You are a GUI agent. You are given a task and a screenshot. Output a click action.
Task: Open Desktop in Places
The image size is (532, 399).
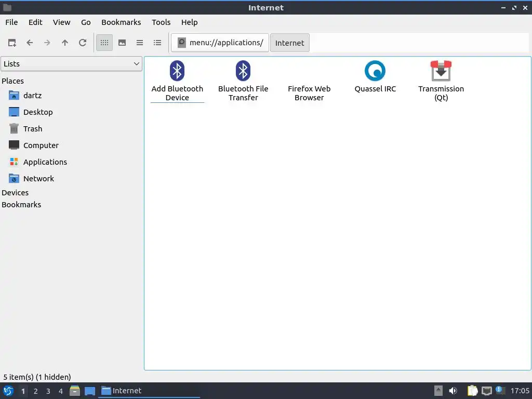(31, 112)
